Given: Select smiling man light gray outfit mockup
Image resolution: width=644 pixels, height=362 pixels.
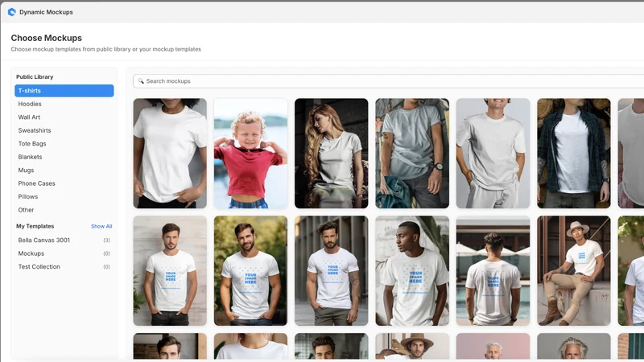Looking at the screenshot, I should pos(493,153).
